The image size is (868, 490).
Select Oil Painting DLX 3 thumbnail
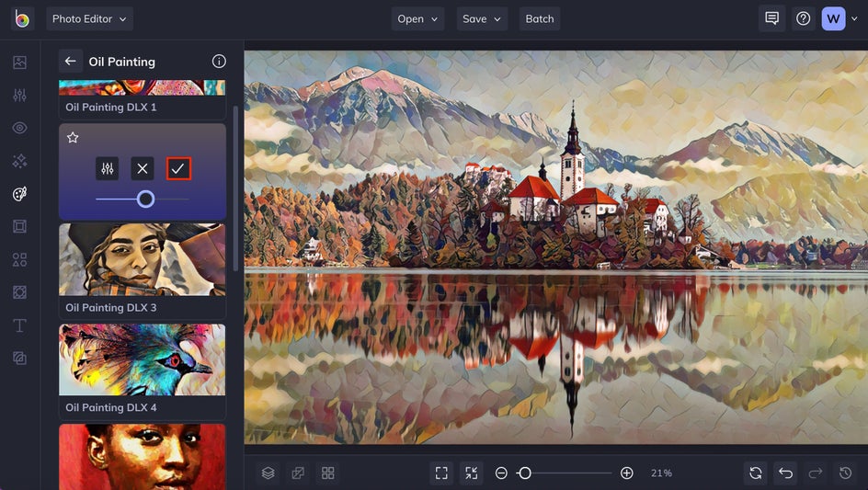pyautogui.click(x=143, y=259)
